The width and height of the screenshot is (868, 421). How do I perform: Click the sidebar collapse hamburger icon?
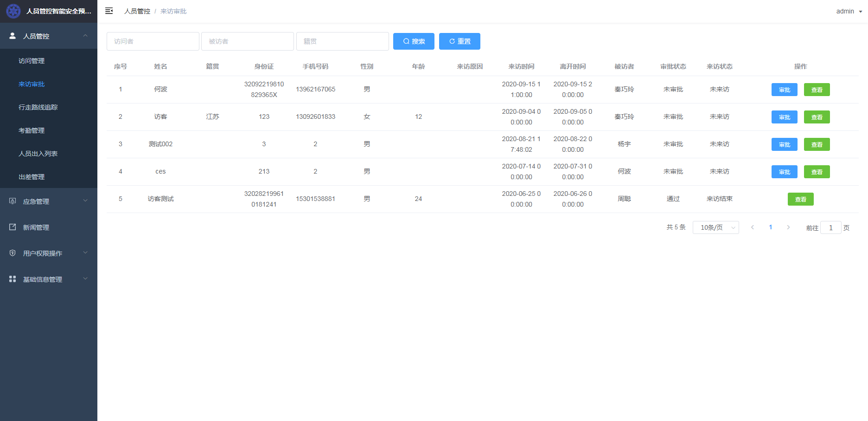coord(109,11)
